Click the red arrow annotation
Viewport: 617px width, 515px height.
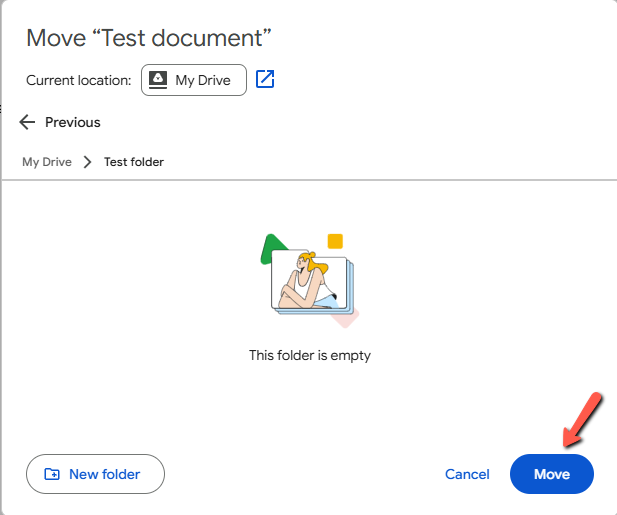coord(582,419)
